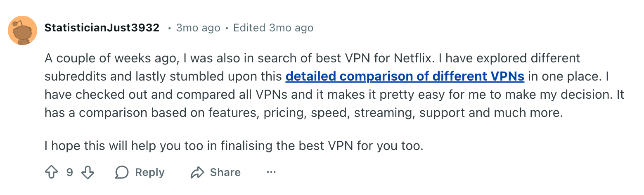Upvote the comment by StatisticianJust3932

coord(51,172)
